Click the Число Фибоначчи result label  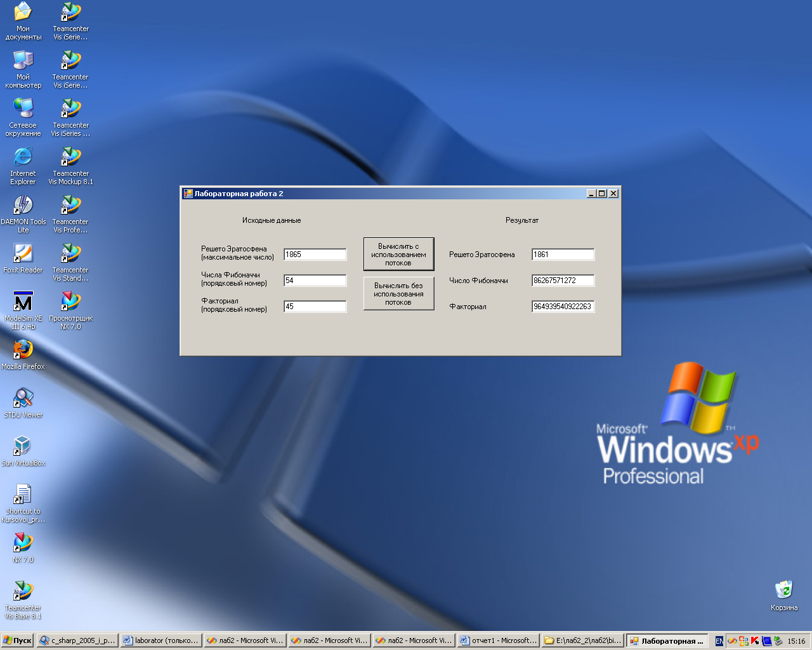tap(479, 281)
